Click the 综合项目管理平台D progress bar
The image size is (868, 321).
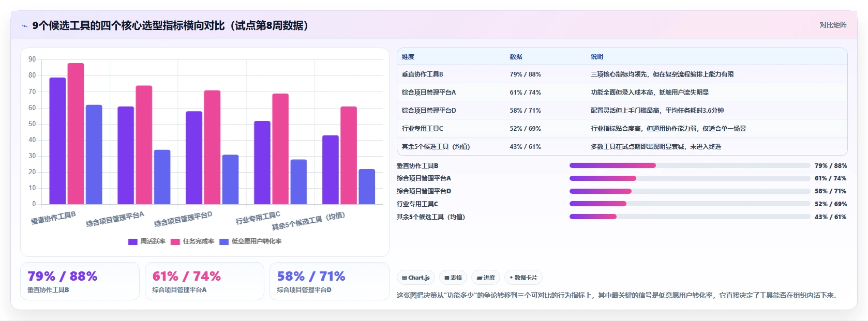(x=690, y=191)
